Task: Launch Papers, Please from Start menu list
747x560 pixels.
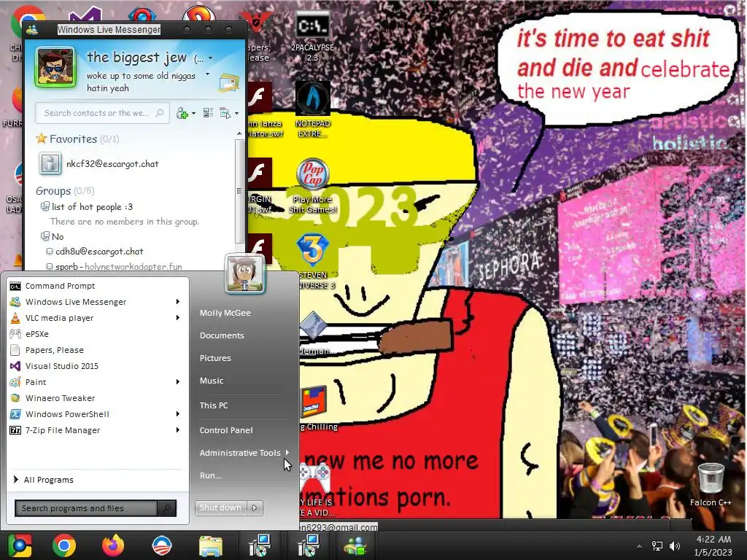Action: coord(98,350)
